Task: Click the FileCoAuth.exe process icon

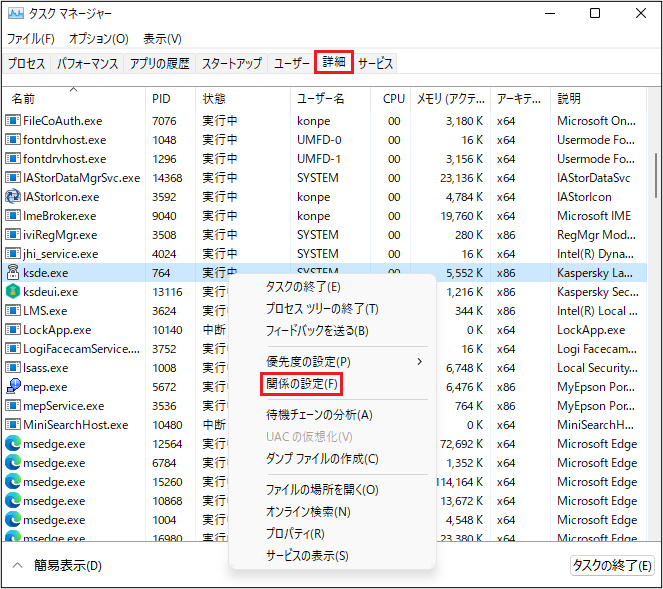Action: coord(13,121)
